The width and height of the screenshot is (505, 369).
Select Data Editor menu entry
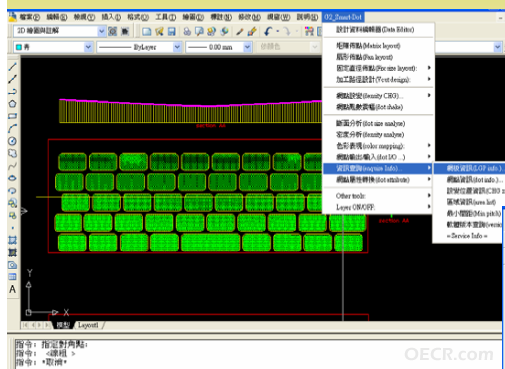point(379,30)
